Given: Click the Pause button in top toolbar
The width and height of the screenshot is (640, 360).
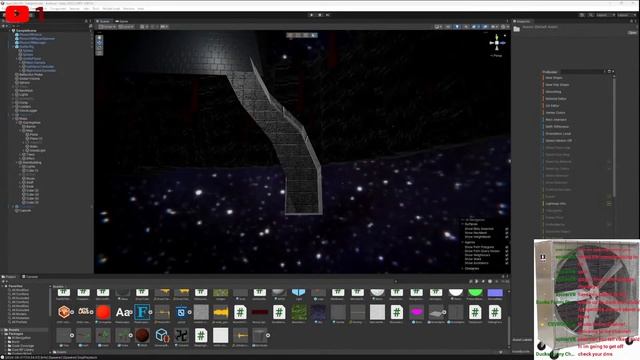Looking at the screenshot, I should (320, 15).
